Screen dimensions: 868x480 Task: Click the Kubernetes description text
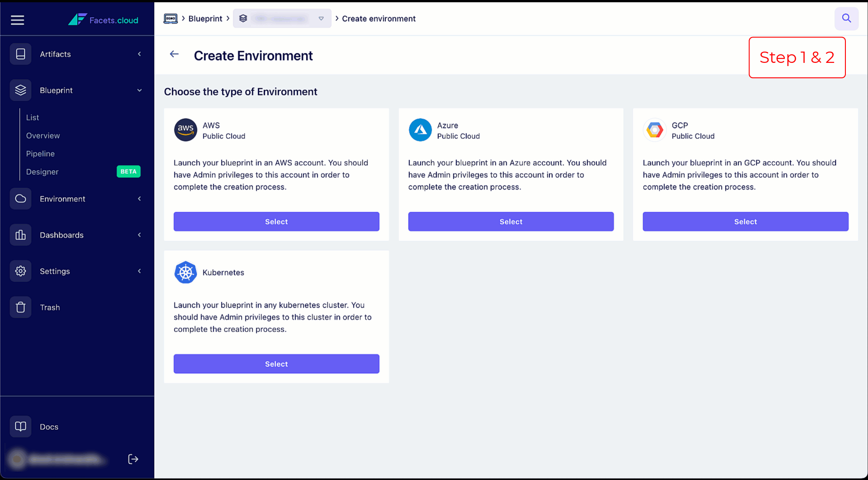pyautogui.click(x=273, y=317)
